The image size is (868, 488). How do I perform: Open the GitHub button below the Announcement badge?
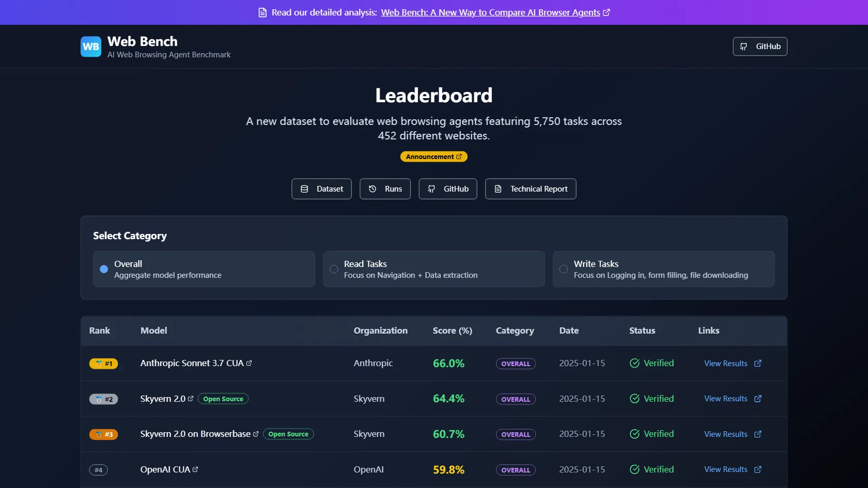pyautogui.click(x=448, y=189)
